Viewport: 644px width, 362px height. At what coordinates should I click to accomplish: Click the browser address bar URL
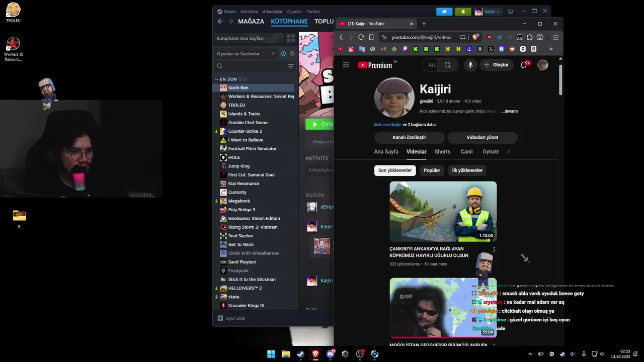[x=421, y=37]
